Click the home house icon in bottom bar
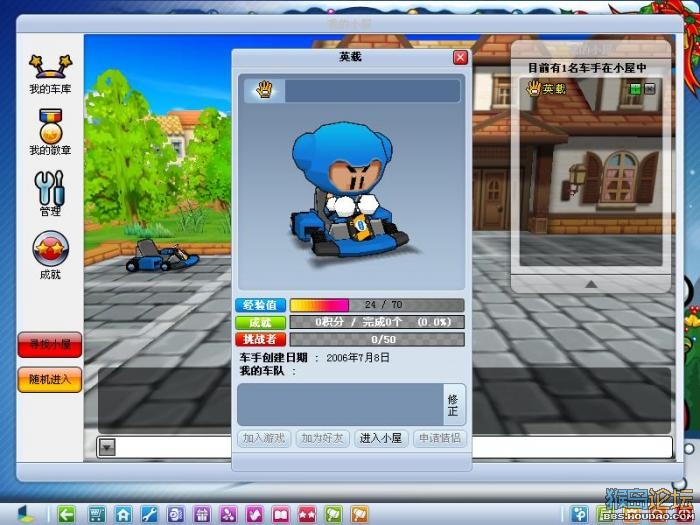This screenshot has height=525, width=700. pos(123,515)
